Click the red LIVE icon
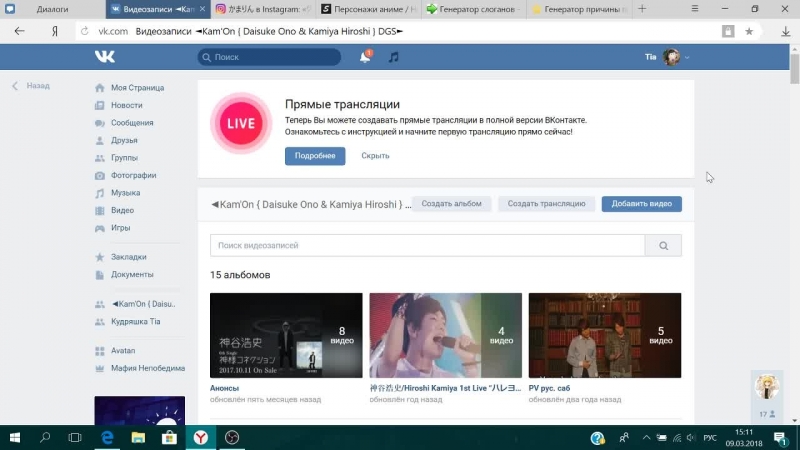The width and height of the screenshot is (800, 450). [241, 123]
